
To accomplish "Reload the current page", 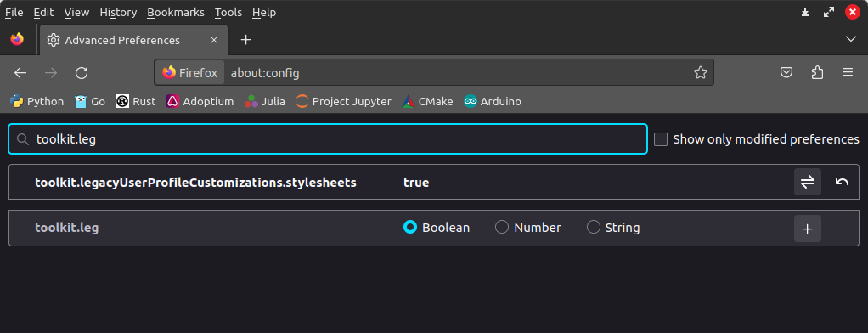I will [82, 72].
